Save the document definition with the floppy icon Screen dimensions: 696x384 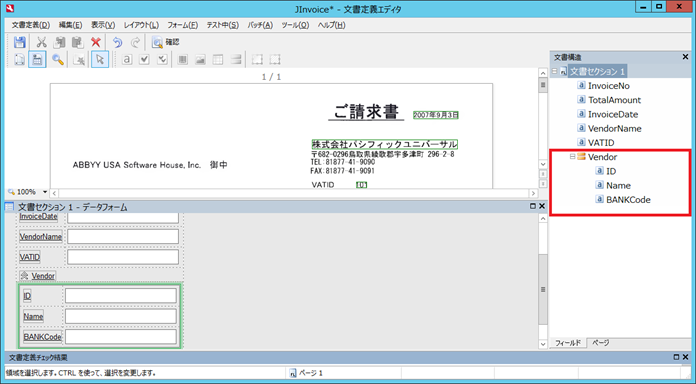(20, 42)
